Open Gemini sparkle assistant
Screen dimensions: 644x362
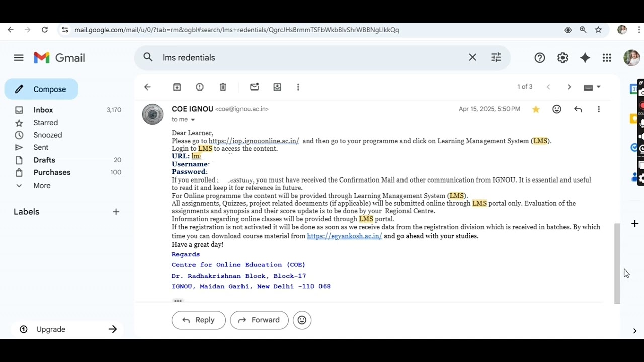click(585, 58)
